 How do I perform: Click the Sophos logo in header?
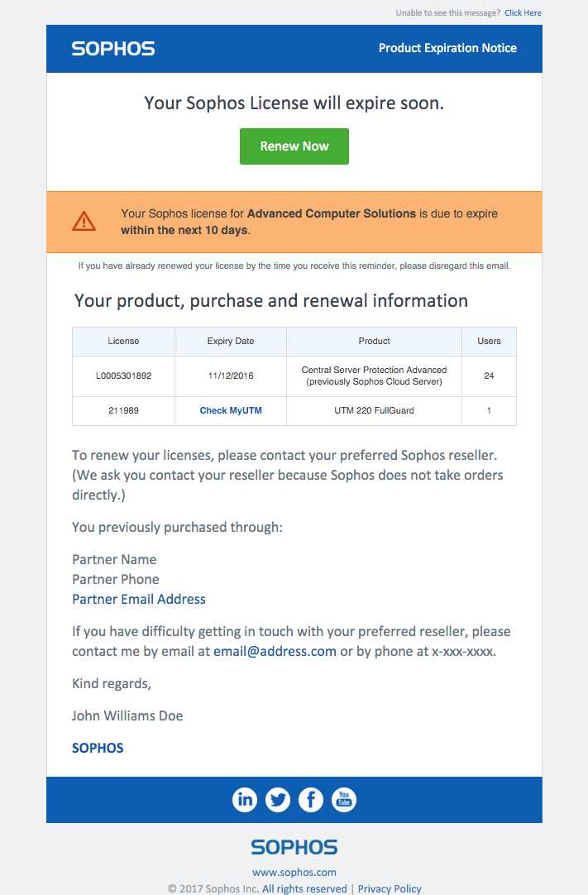pyautogui.click(x=113, y=49)
